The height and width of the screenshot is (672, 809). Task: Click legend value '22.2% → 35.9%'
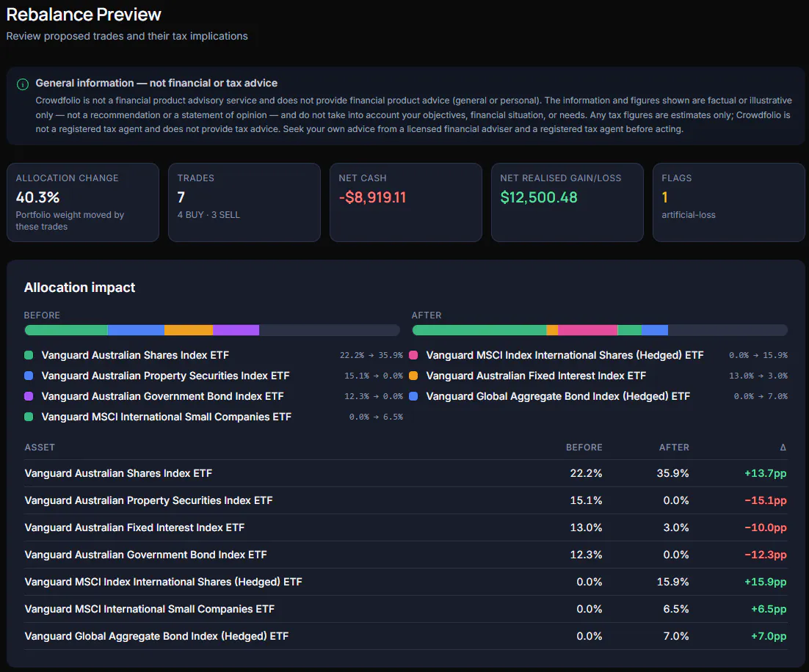(371, 355)
